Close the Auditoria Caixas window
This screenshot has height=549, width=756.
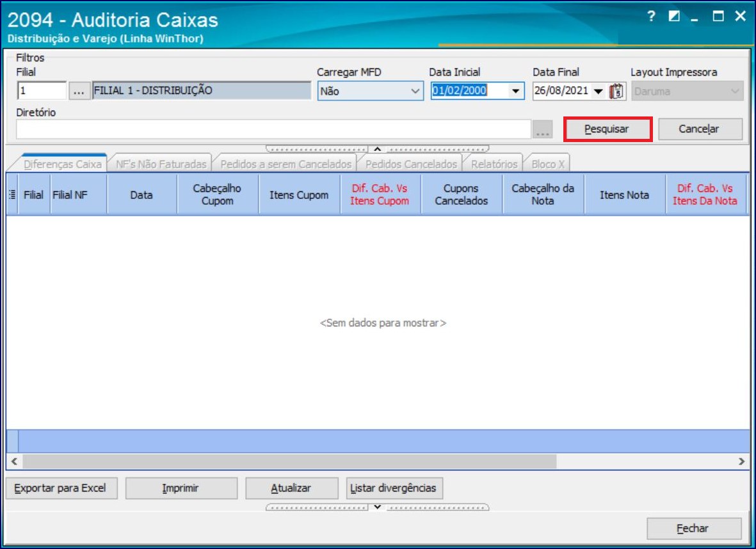point(741,17)
